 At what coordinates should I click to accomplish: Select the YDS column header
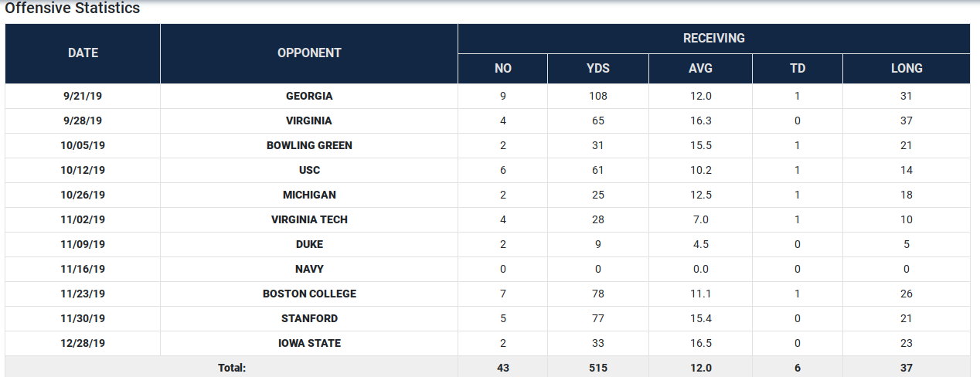597,68
